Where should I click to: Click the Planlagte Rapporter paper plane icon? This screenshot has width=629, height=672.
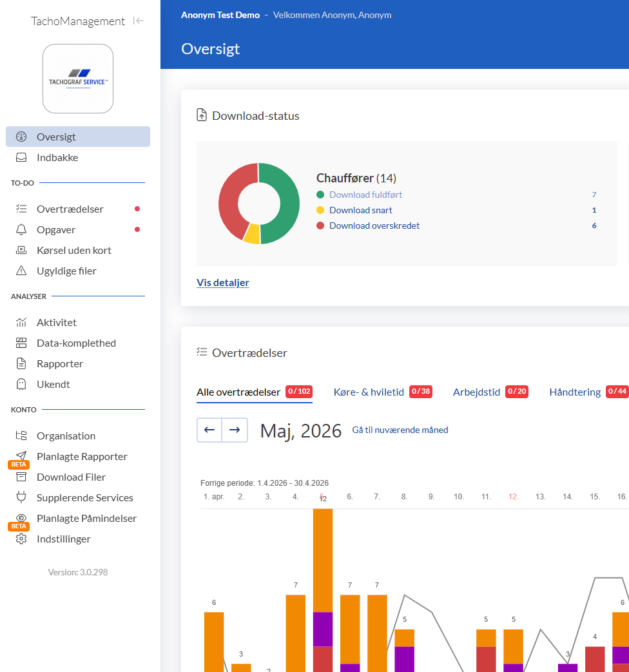[21, 456]
